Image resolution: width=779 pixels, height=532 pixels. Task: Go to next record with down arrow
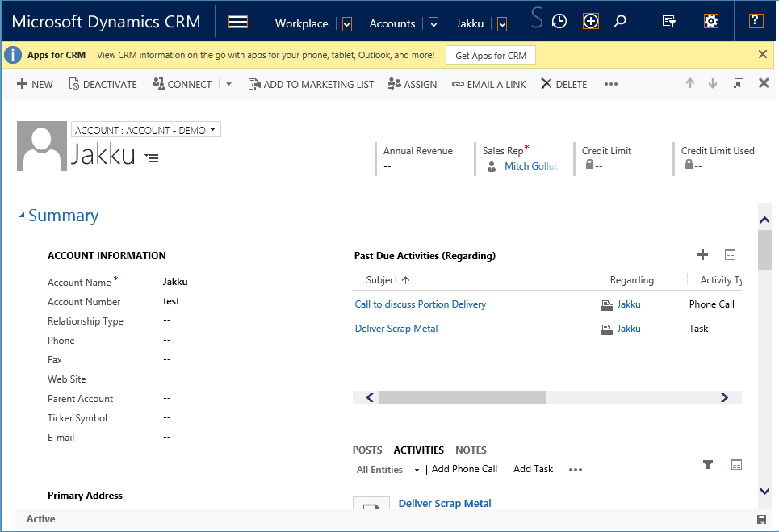pyautogui.click(x=713, y=83)
